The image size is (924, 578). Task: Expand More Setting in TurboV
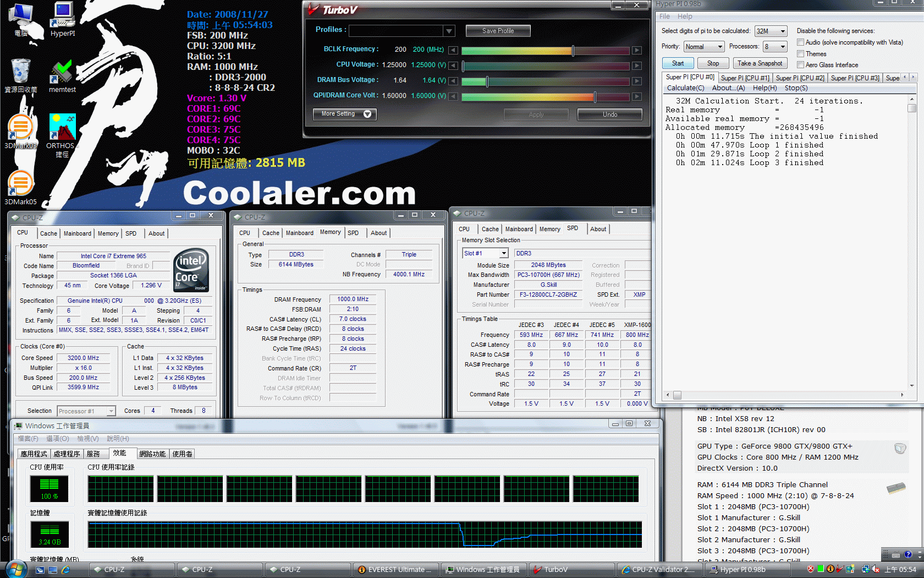tap(345, 114)
